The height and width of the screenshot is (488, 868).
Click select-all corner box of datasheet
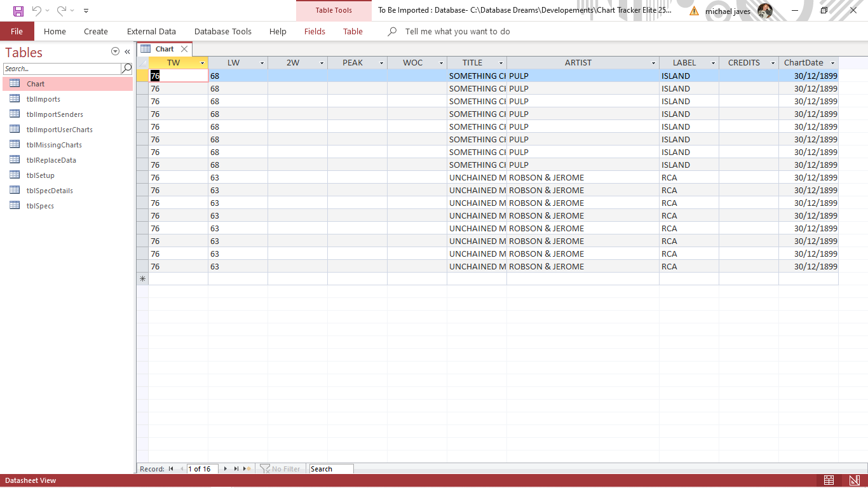[x=142, y=63]
